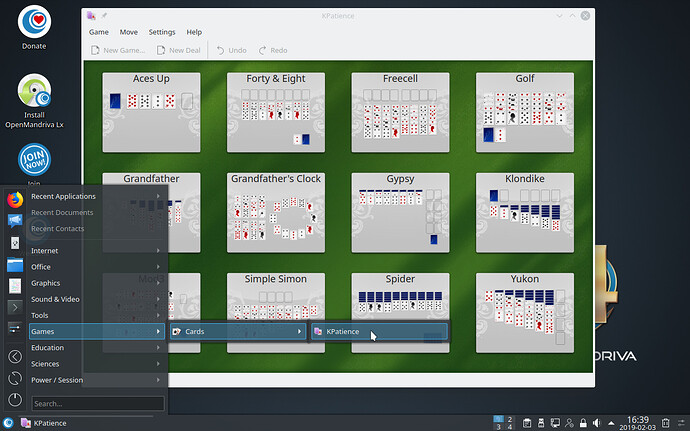Screen dimensions: 690x431
Task: Choose the Klondike game thumbnail
Action: point(525,213)
